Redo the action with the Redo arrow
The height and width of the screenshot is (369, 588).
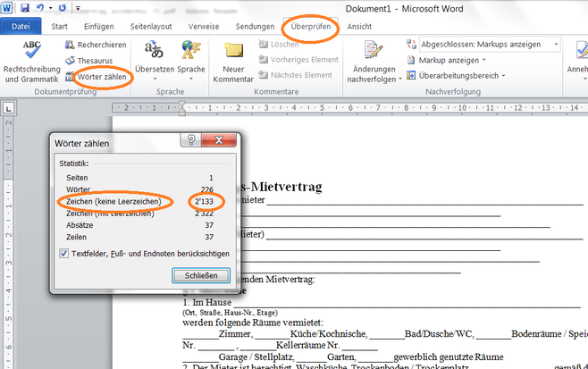(x=63, y=7)
